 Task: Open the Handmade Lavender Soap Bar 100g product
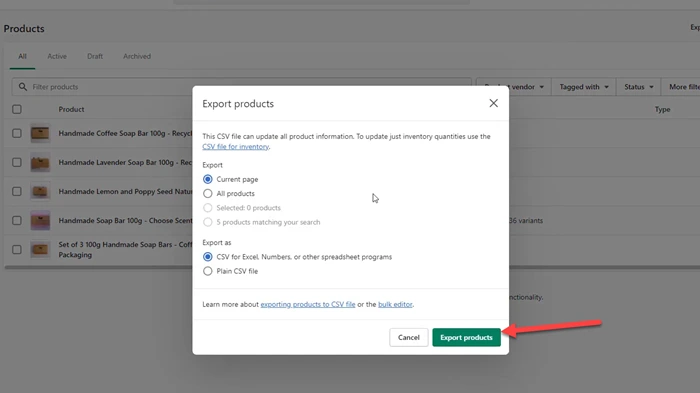pos(125,163)
